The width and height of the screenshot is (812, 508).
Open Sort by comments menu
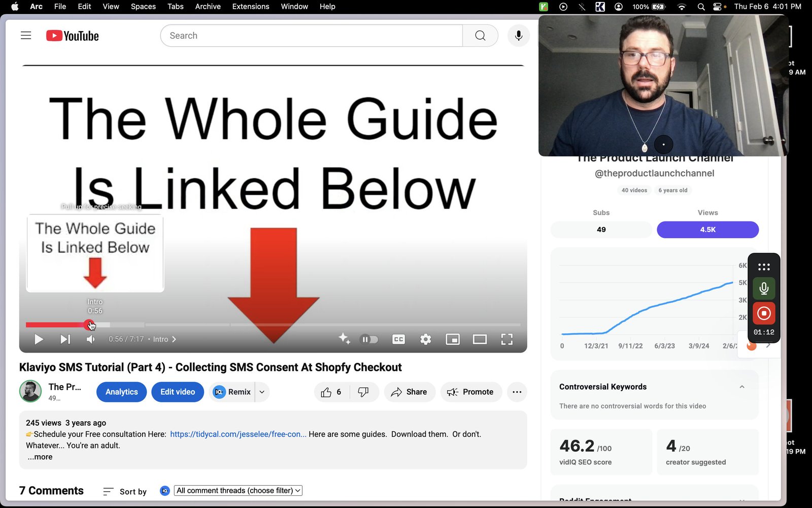[x=125, y=491]
